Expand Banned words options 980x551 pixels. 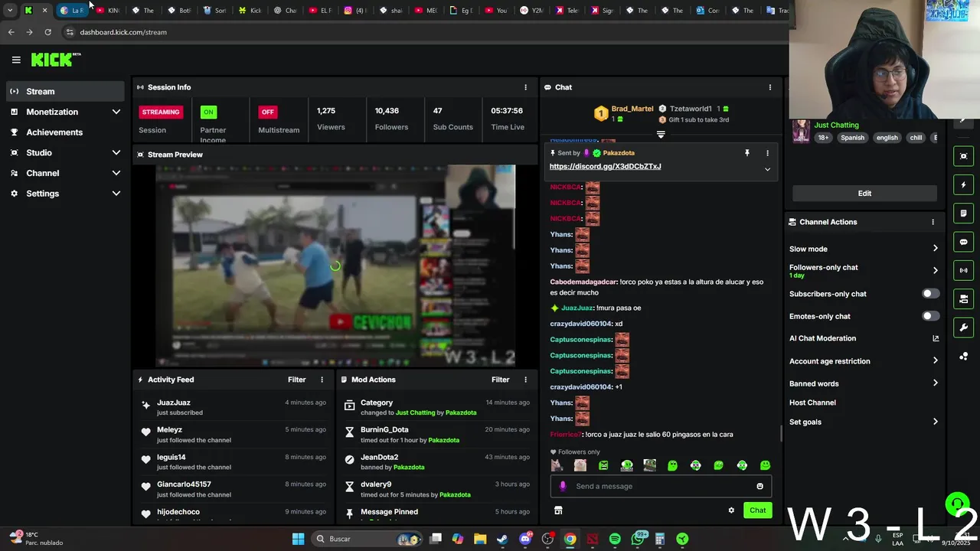935,383
